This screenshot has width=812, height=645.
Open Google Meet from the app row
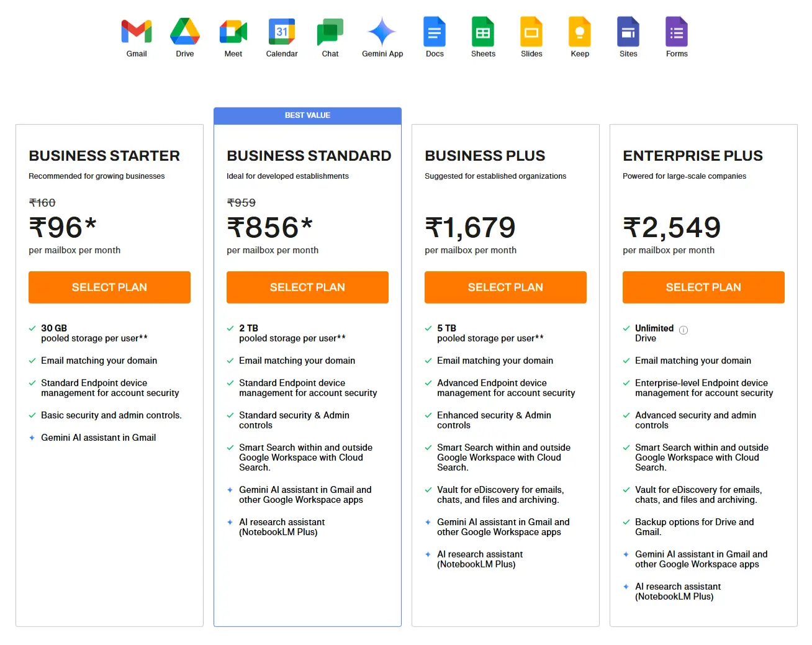[233, 30]
